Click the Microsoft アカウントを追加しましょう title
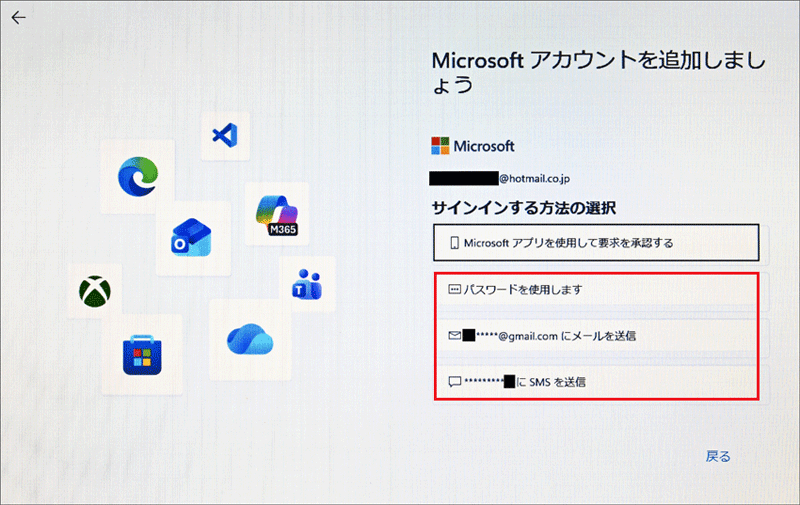The height and width of the screenshot is (505, 800). [598, 72]
